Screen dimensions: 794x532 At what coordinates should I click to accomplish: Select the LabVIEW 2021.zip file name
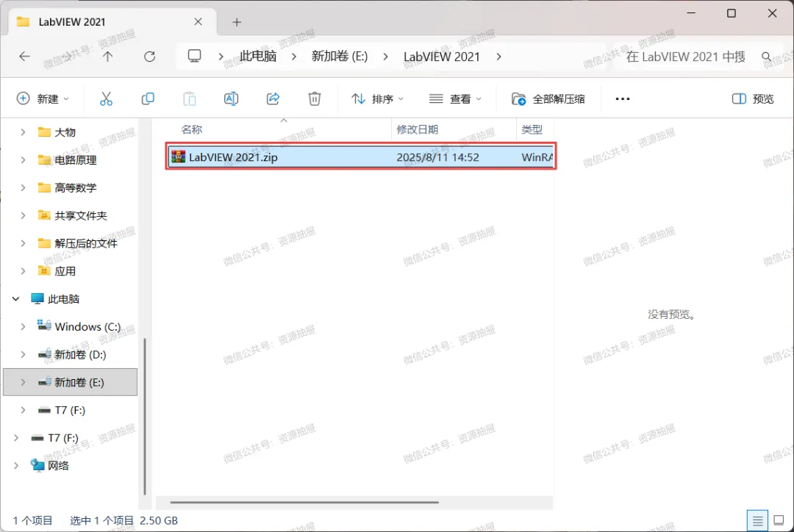(x=233, y=157)
